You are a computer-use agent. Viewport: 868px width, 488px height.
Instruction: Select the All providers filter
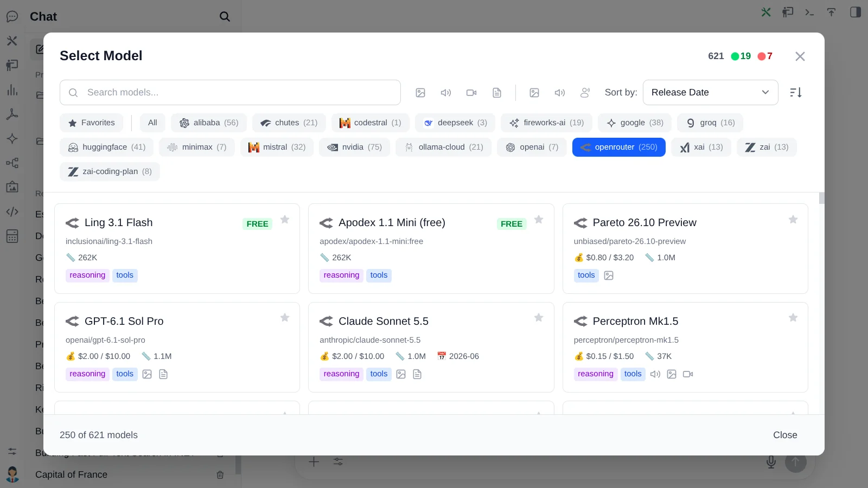152,123
